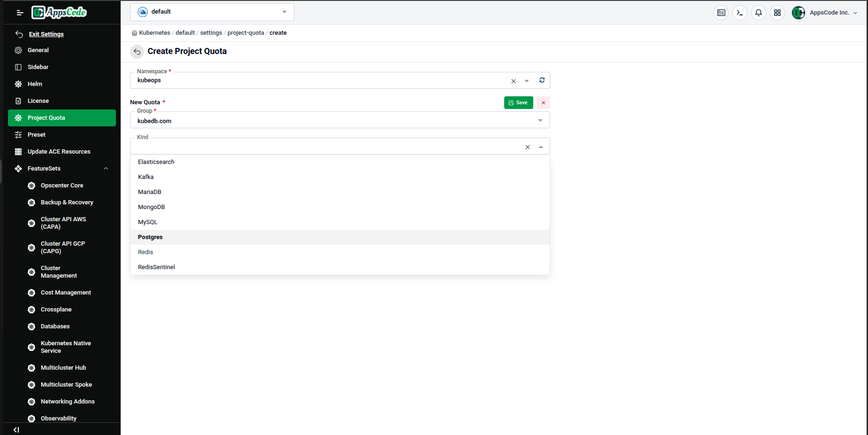The width and height of the screenshot is (868, 435).
Task: Click the dashboard/news icon in top bar
Action: point(721,13)
